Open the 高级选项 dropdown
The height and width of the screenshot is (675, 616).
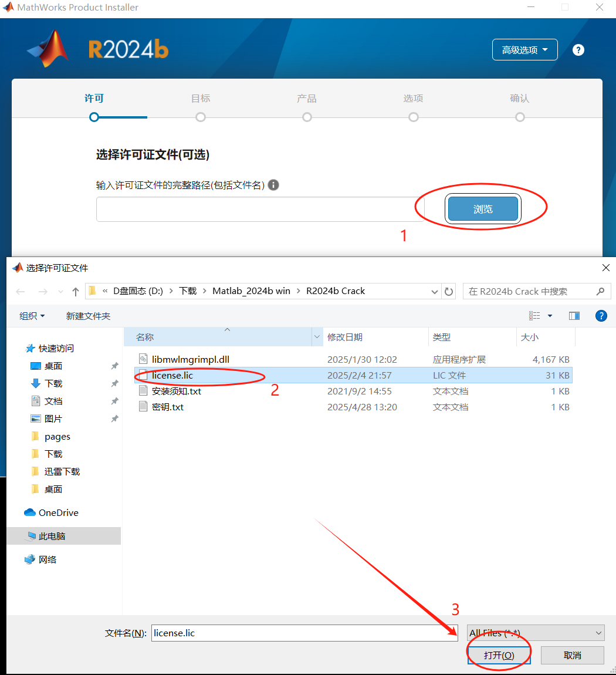pos(525,50)
